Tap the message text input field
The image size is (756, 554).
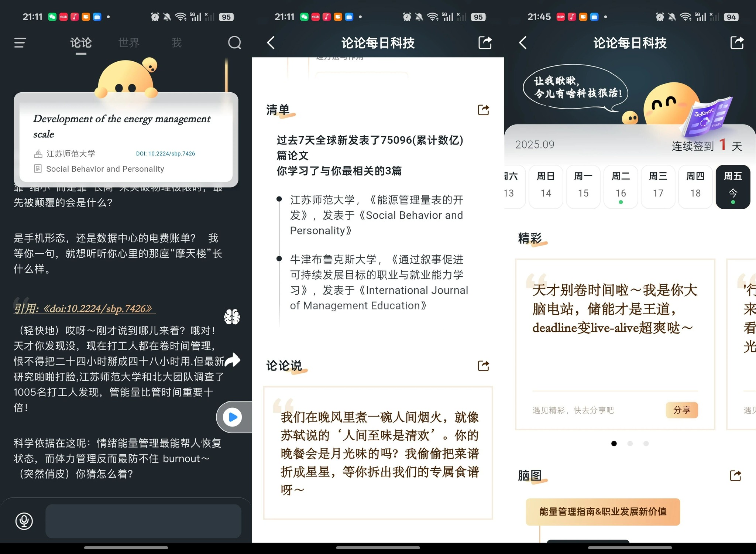click(x=143, y=521)
